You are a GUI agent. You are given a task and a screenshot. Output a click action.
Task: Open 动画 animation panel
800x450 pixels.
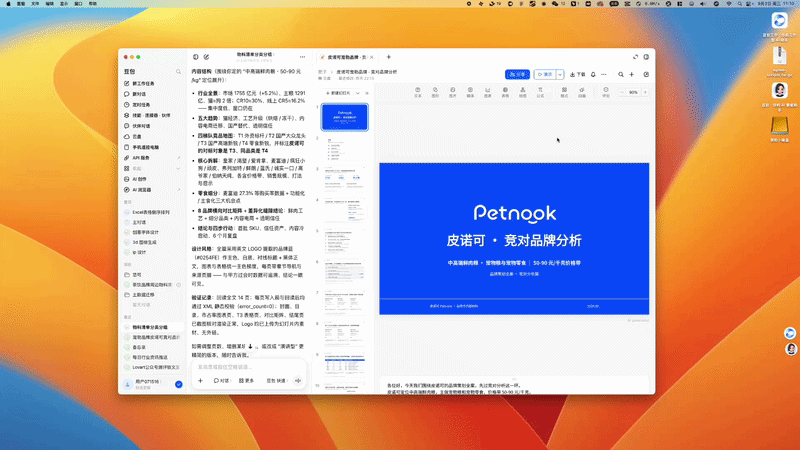tap(582, 92)
